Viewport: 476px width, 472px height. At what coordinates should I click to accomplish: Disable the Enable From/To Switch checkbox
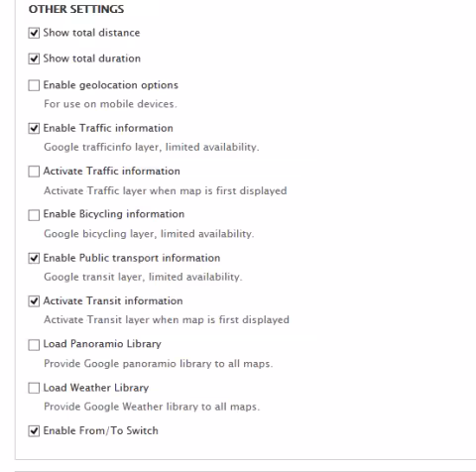(34, 431)
